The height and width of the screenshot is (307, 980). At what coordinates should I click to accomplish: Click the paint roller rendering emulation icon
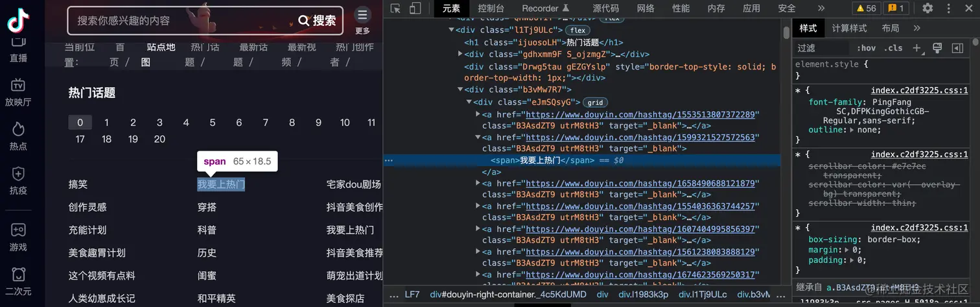(x=937, y=48)
